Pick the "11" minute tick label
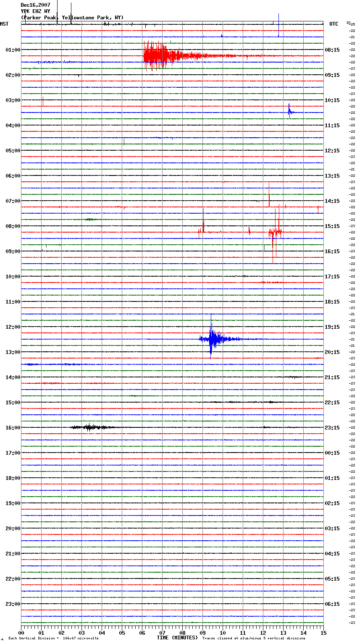357x644 pixels. click(243, 633)
